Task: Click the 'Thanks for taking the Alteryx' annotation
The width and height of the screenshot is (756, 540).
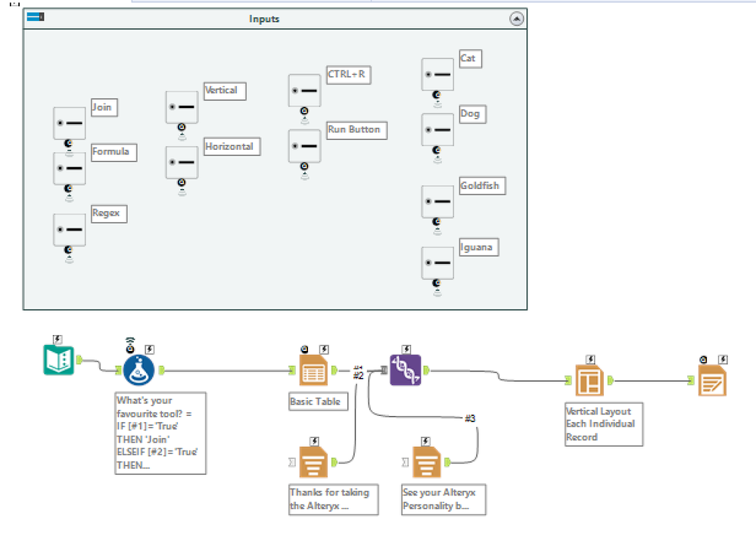Action: pyautogui.click(x=333, y=499)
